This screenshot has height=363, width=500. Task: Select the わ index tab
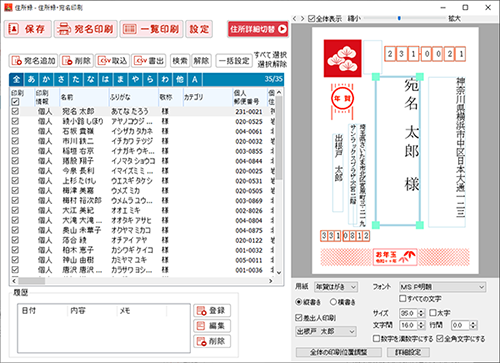165,79
